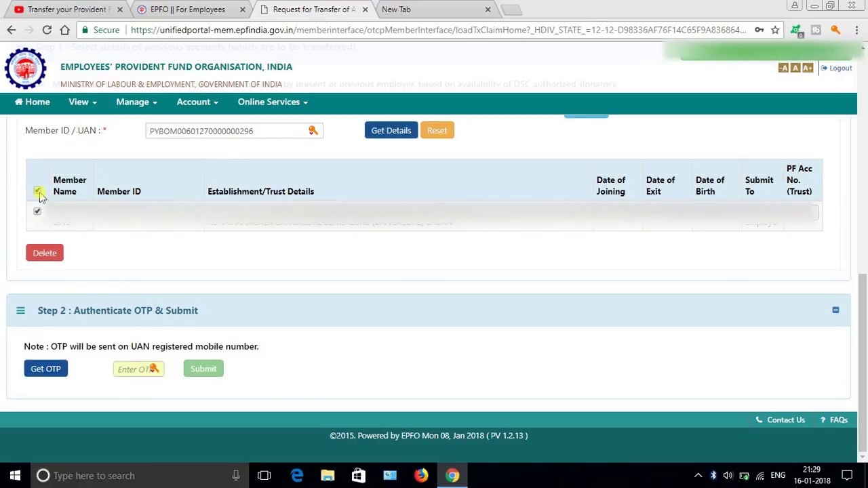Open the volume control in system tray

[x=728, y=475]
